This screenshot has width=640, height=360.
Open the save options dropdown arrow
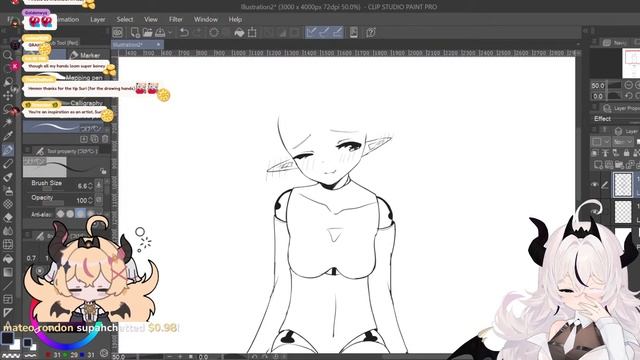(170, 33)
